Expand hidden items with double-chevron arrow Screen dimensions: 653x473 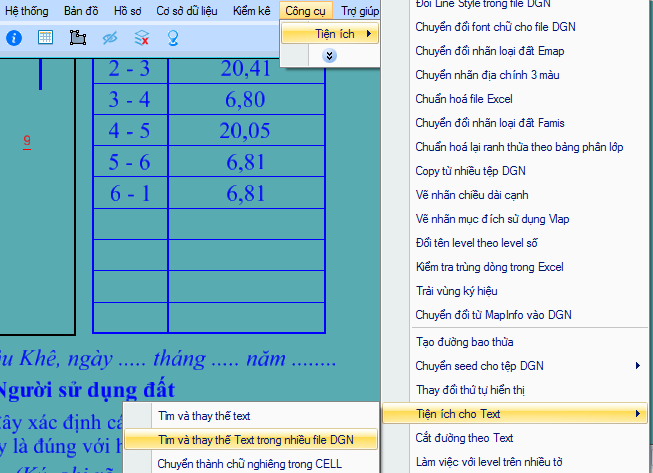pos(330,56)
